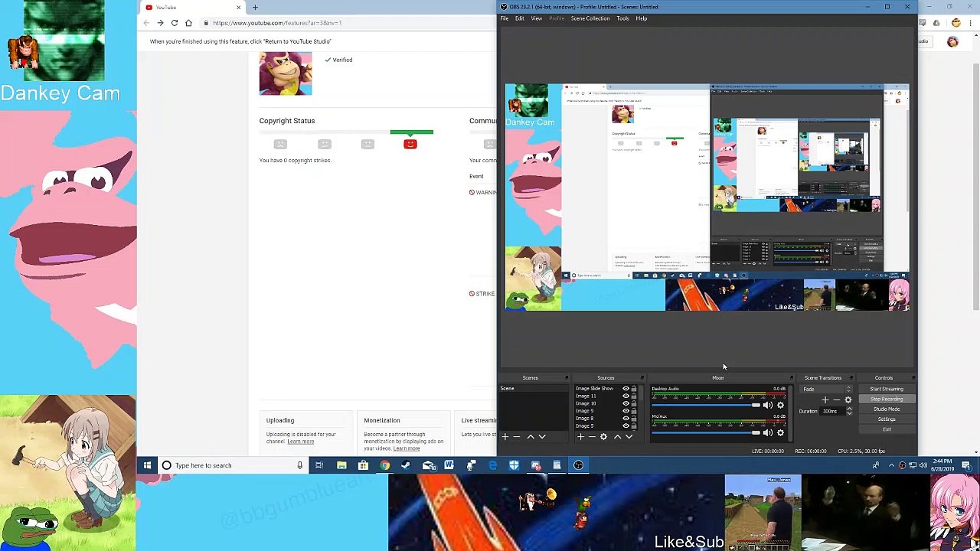Viewport: 980px width, 551px height.
Task: Open Steam from the taskbar
Action: tap(406, 465)
